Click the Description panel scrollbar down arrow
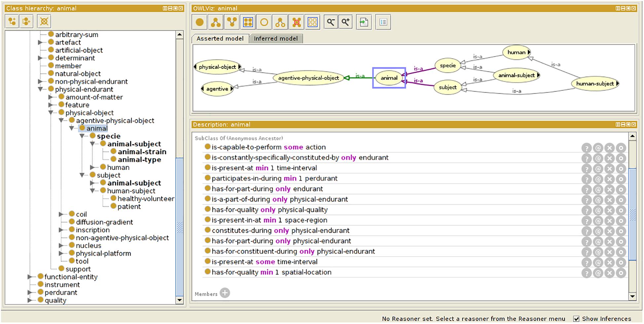Viewport: 644px width, 324px height. coord(632,296)
